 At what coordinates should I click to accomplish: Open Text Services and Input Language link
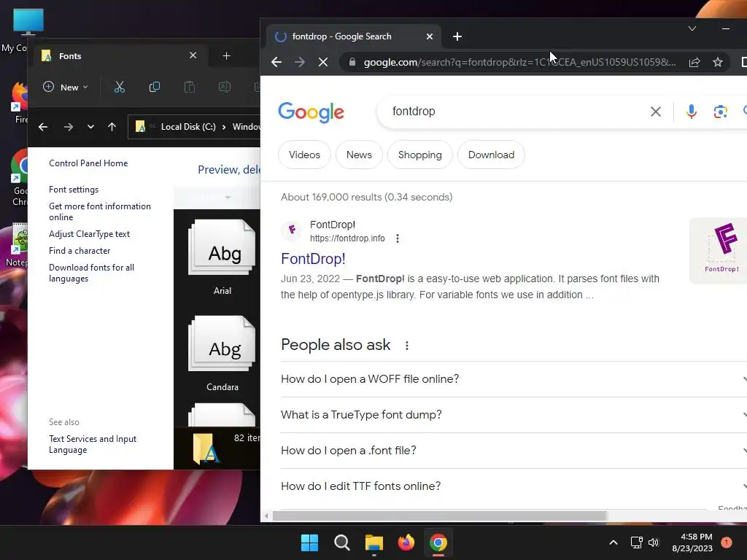(93, 444)
